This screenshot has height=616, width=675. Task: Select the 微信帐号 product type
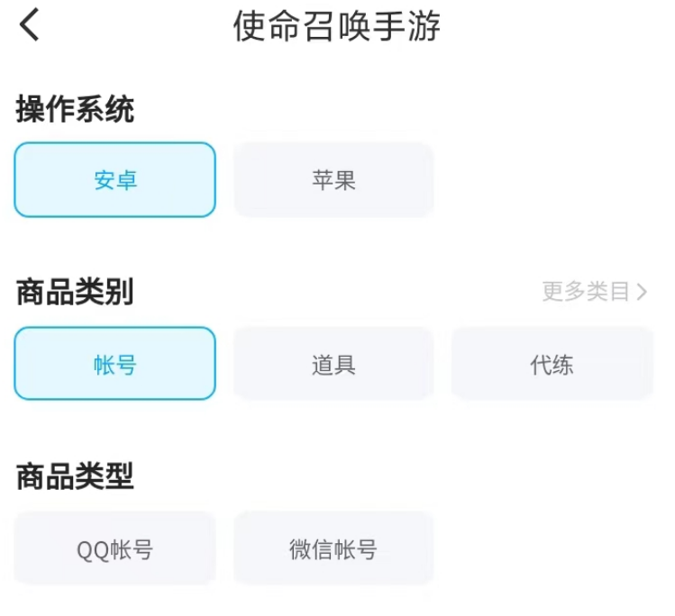[333, 549]
